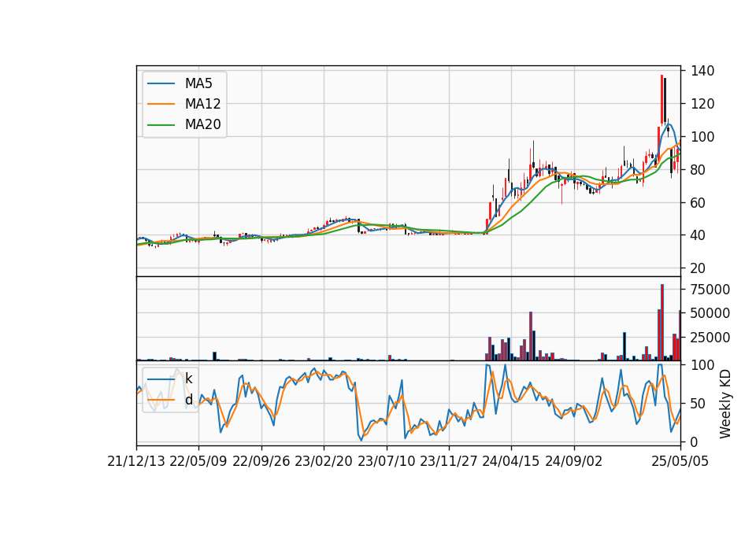Viewport: 756px width, 543px height.
Task: Click the 140 price axis label
Action: coord(702,71)
